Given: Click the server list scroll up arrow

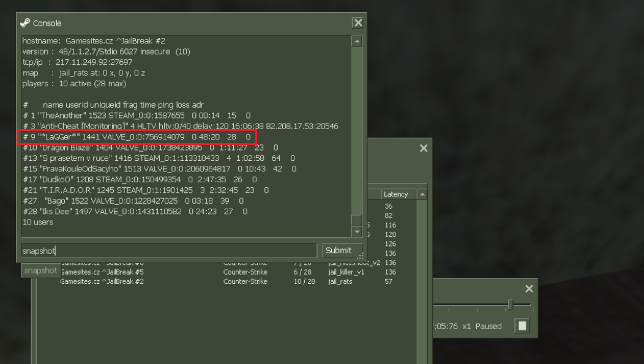Looking at the screenshot, I should pos(422,194).
